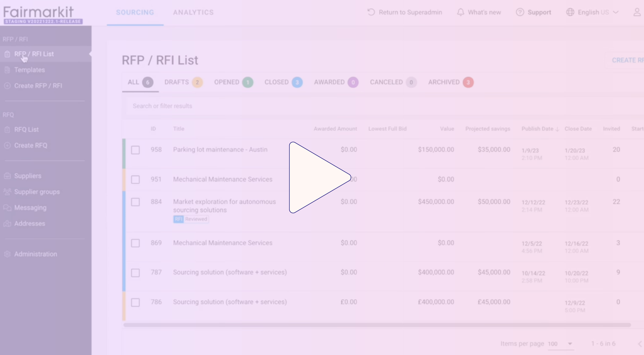
Task: Switch to the Analytics tab
Action: 193,12
